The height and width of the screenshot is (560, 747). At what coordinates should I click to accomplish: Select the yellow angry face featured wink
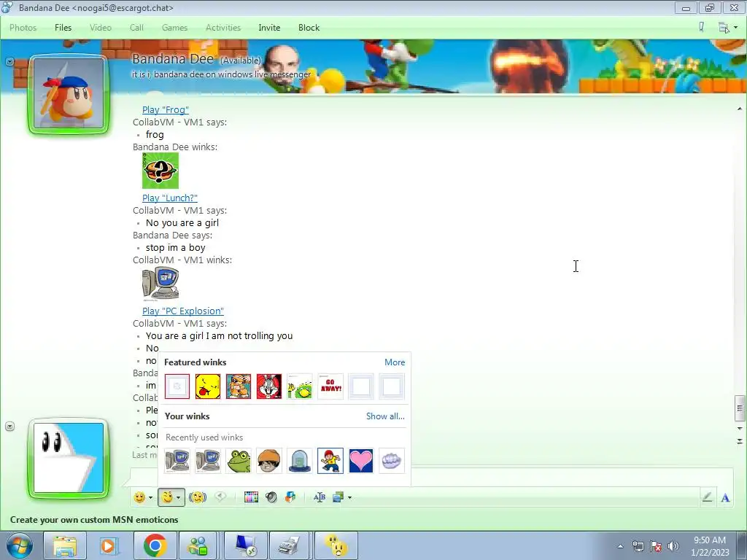208,386
